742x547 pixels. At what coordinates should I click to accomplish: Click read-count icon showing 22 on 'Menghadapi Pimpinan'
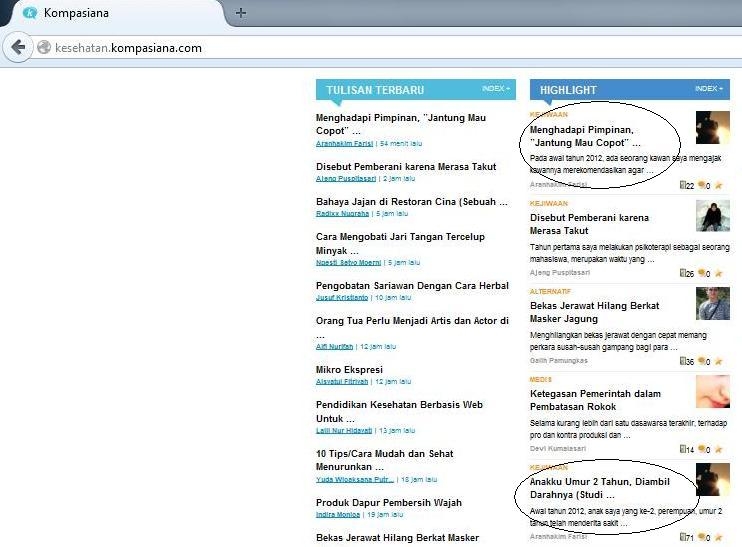click(682, 185)
